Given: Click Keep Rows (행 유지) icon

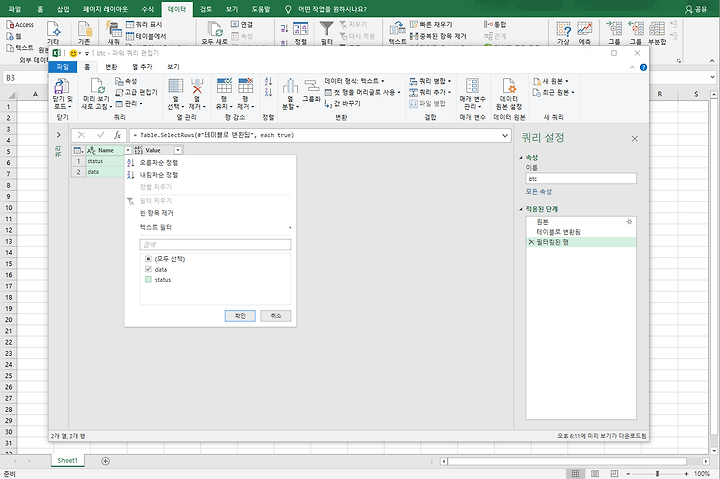Looking at the screenshot, I should (224, 86).
